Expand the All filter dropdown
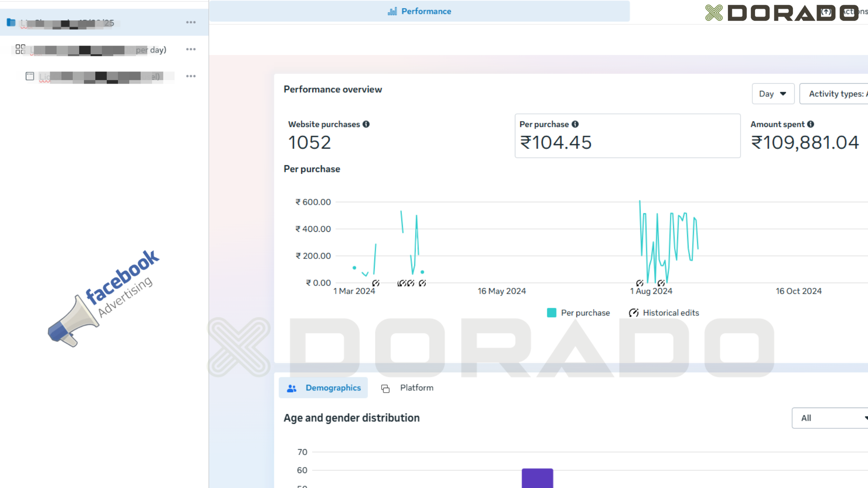Screen dimensions: 868x488 tap(830, 418)
